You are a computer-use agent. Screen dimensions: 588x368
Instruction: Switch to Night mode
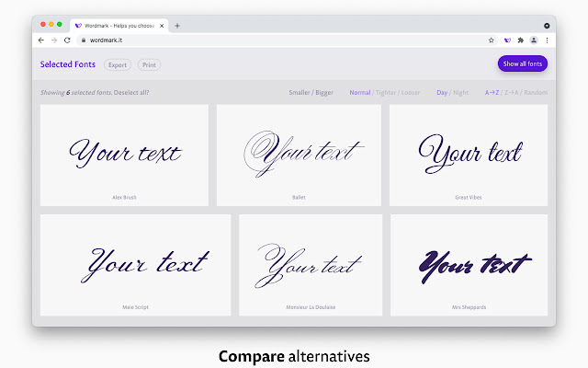(461, 92)
